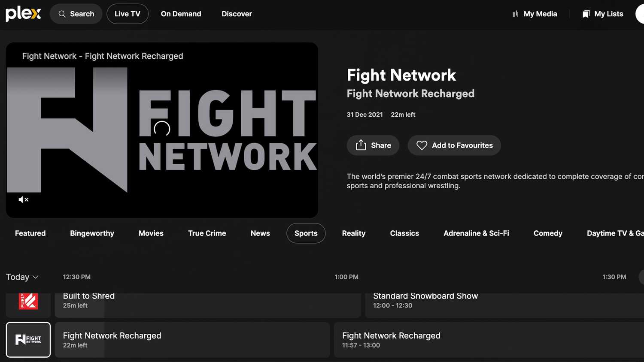The width and height of the screenshot is (644, 362).
Task: Unmute the video player
Action: pos(24,199)
